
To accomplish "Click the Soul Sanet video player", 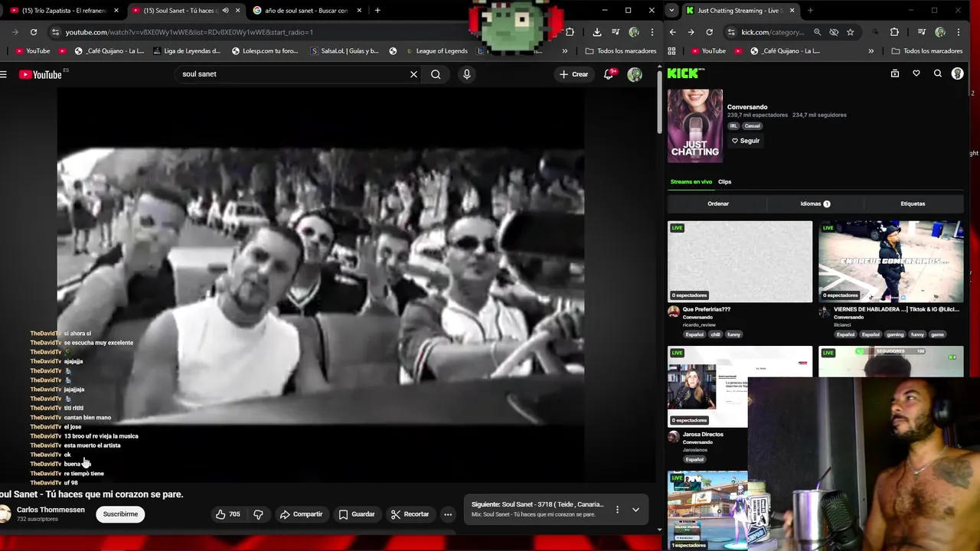I will point(321,285).
